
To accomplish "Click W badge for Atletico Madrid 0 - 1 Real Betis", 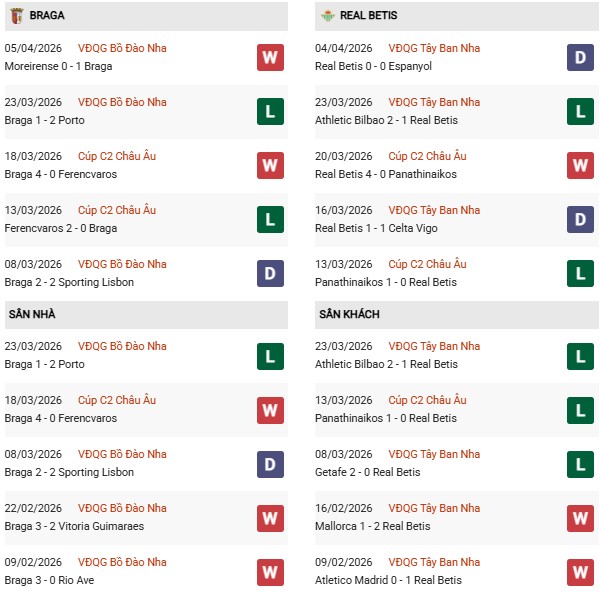I will point(578,571).
